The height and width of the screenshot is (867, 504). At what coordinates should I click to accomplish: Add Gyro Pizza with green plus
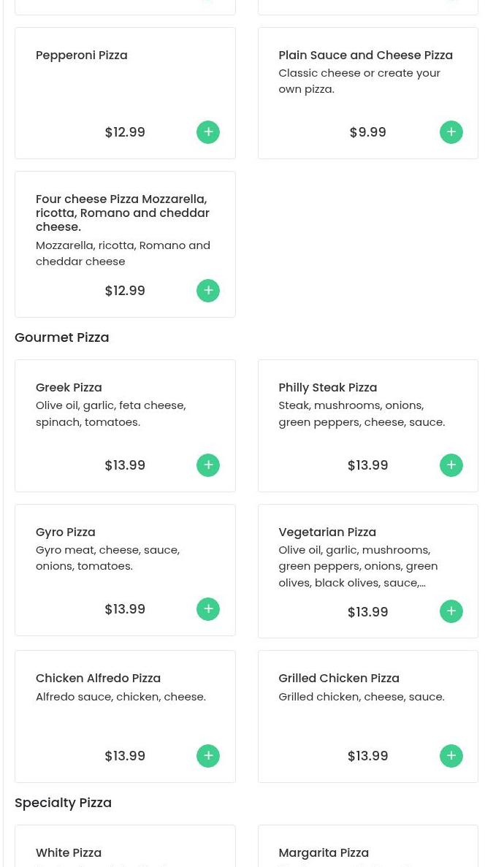pyautogui.click(x=208, y=608)
